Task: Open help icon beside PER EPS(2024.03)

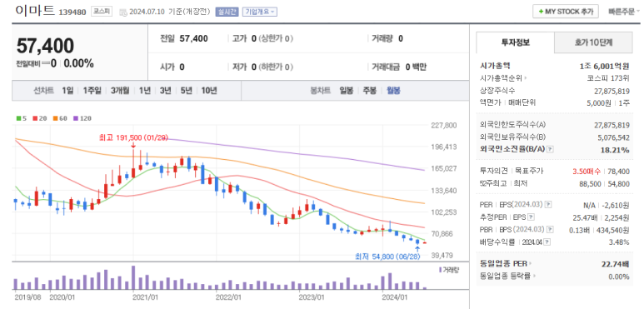Action: click(x=548, y=204)
